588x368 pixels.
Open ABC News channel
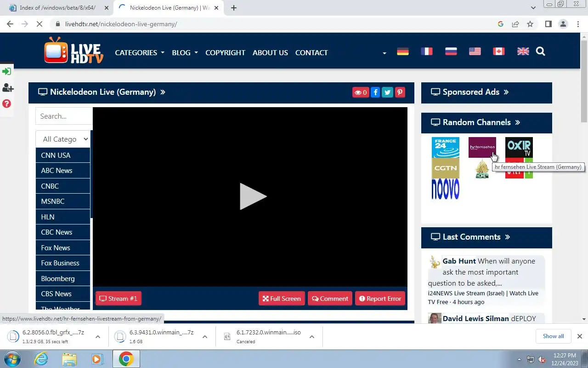point(62,171)
